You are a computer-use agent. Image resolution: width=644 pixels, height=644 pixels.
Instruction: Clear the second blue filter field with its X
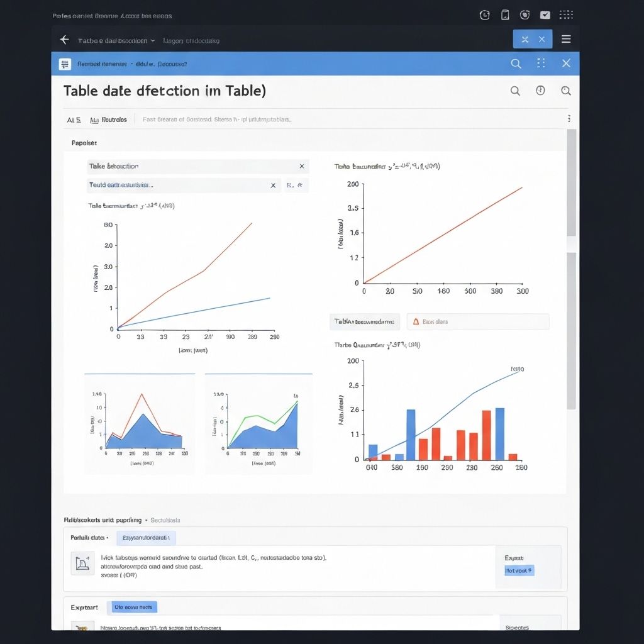(273, 186)
